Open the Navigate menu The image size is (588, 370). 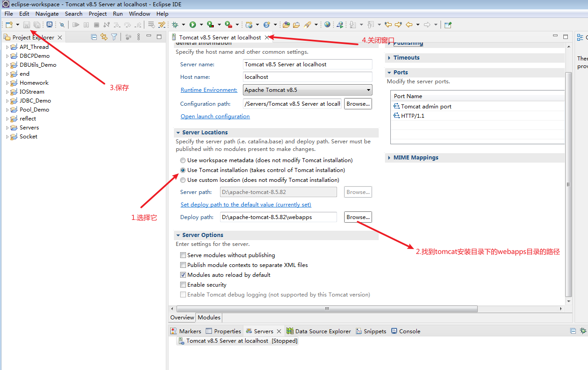[47, 14]
